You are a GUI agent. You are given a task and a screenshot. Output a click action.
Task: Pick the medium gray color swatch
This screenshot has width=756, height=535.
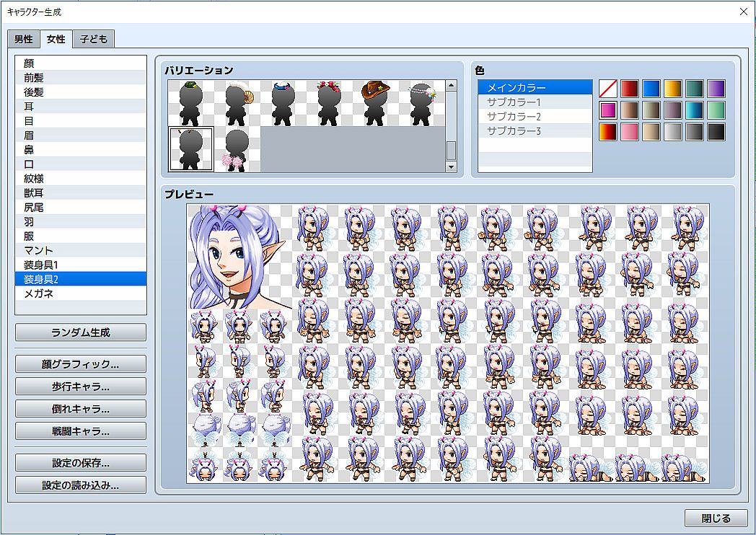tap(695, 132)
